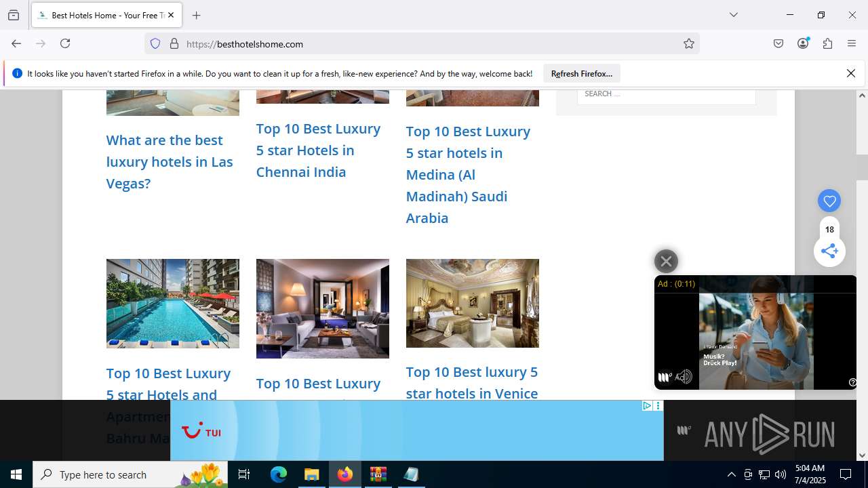Open video ad help question icon
The width and height of the screenshot is (868, 488).
[852, 382]
